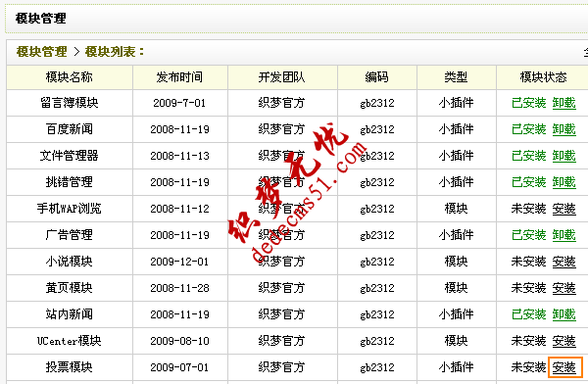Click the 编码 column header
The image size is (588, 384).
[x=377, y=77]
